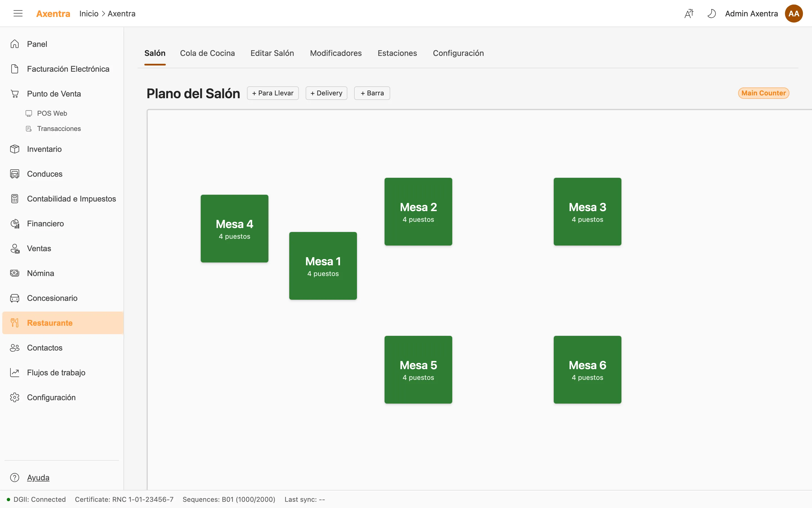812x508 pixels.
Task: Toggle dark mode moon icon
Action: [711, 14]
